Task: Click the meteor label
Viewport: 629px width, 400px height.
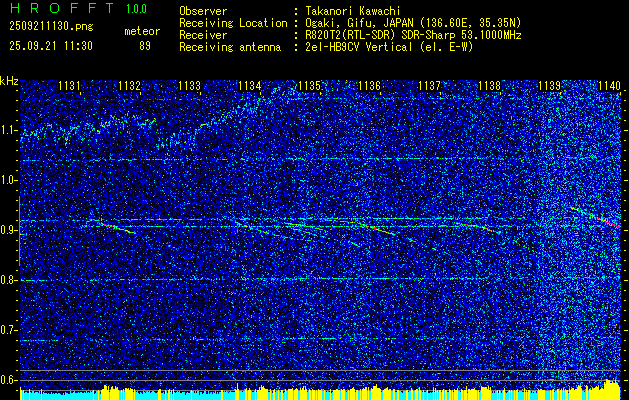Action: pyautogui.click(x=142, y=31)
